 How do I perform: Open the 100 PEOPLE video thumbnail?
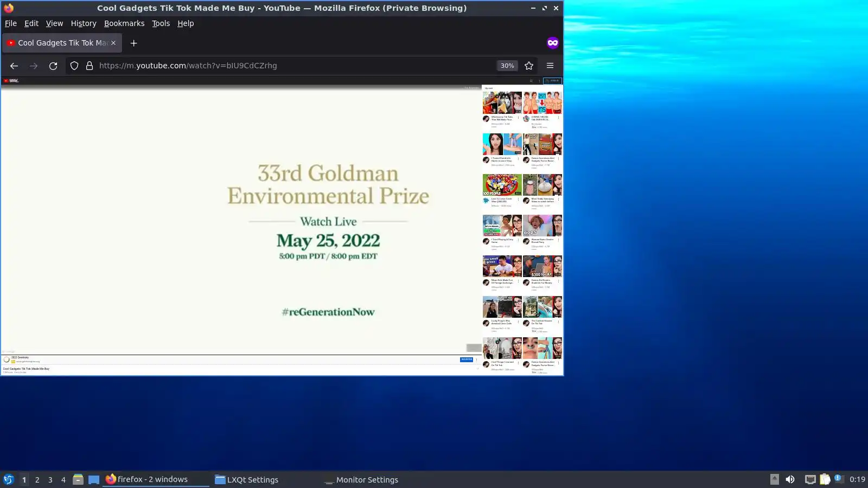(502, 185)
